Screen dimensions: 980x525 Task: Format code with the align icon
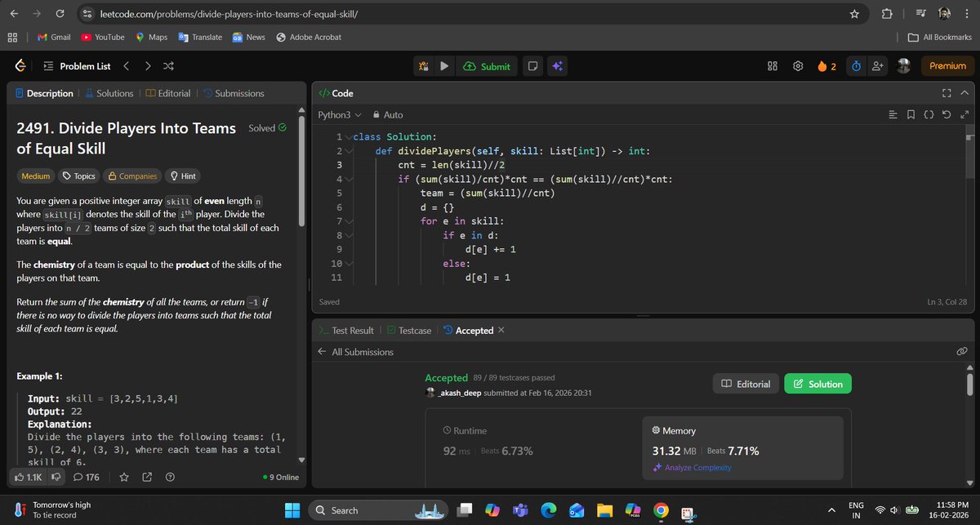[x=893, y=115]
